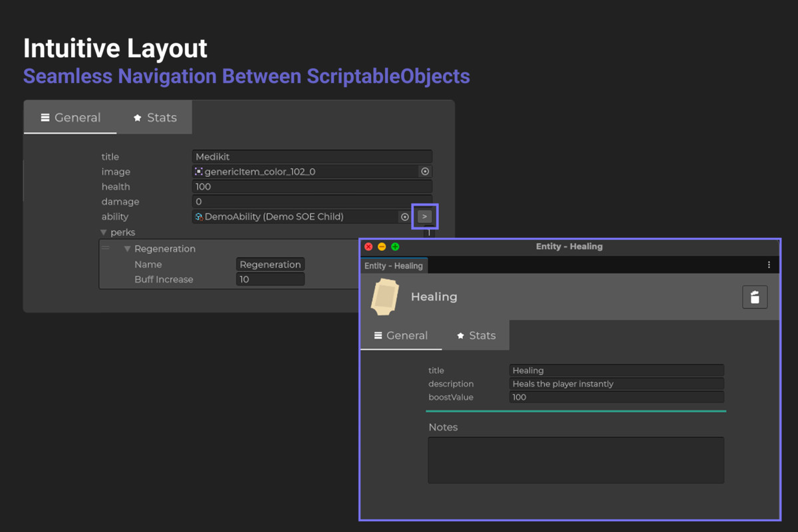This screenshot has width=798, height=532.
Task: Maximize the Entity - Healing window
Action: [x=395, y=247]
